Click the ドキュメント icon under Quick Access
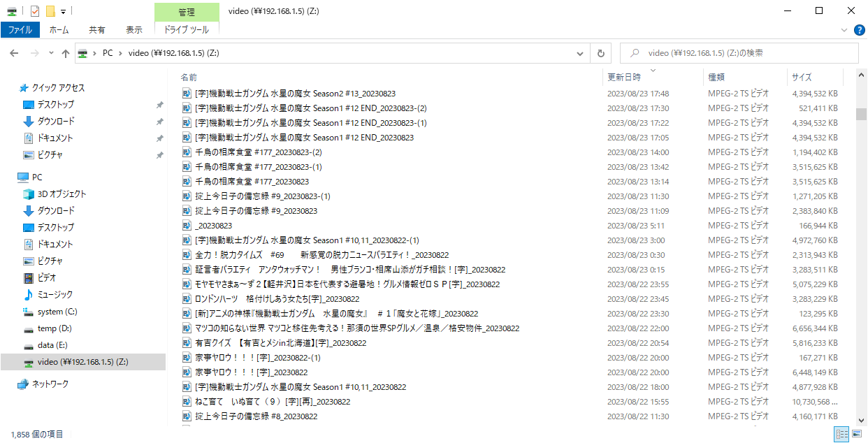868x443 pixels. (29, 138)
